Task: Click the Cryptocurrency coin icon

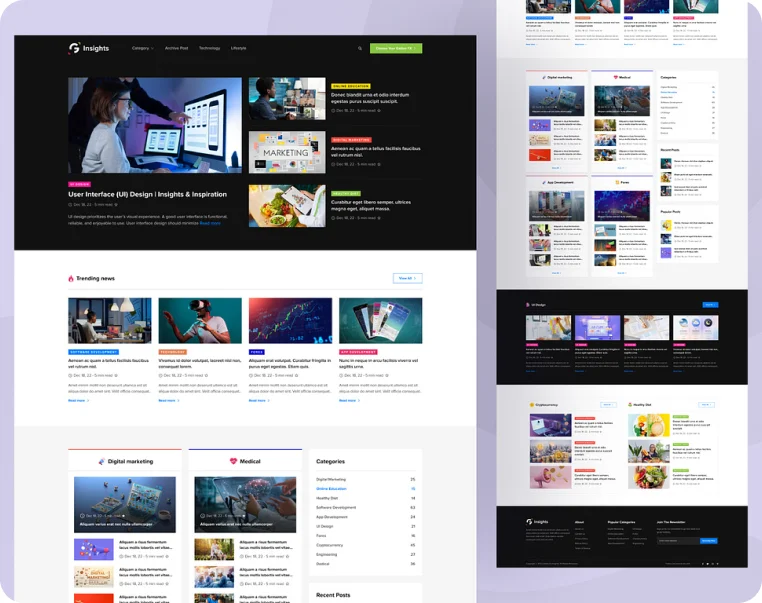Action: [x=532, y=405]
